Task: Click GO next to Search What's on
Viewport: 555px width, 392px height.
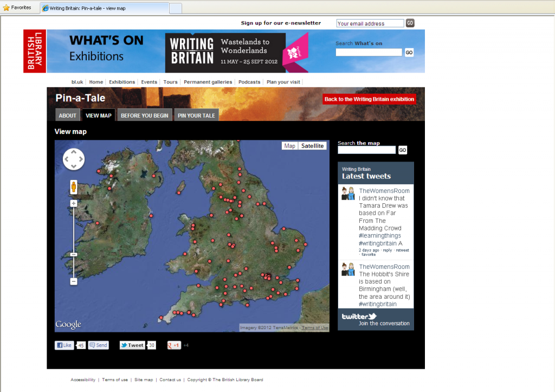Action: [x=409, y=53]
